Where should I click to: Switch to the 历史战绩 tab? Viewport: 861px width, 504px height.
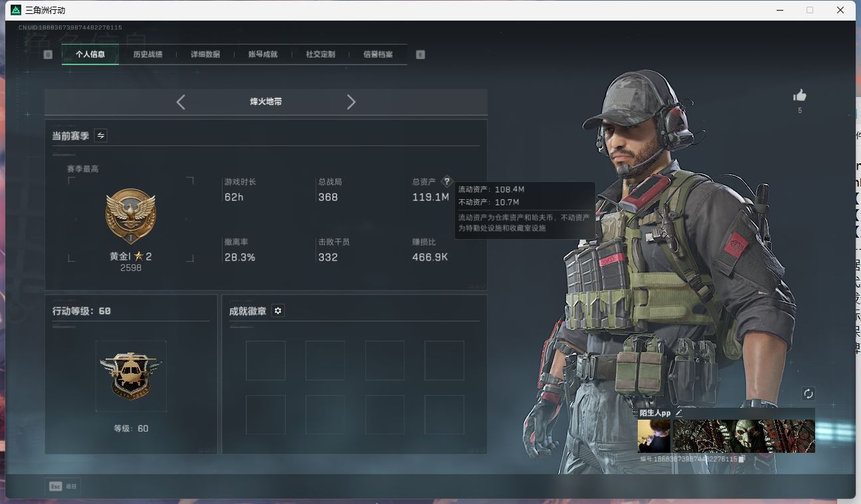coord(147,54)
